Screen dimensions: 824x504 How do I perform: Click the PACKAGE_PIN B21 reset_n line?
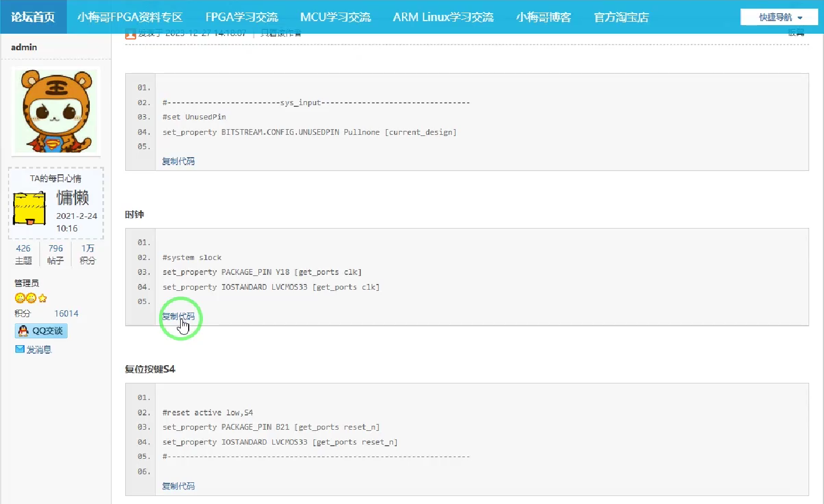(x=271, y=427)
